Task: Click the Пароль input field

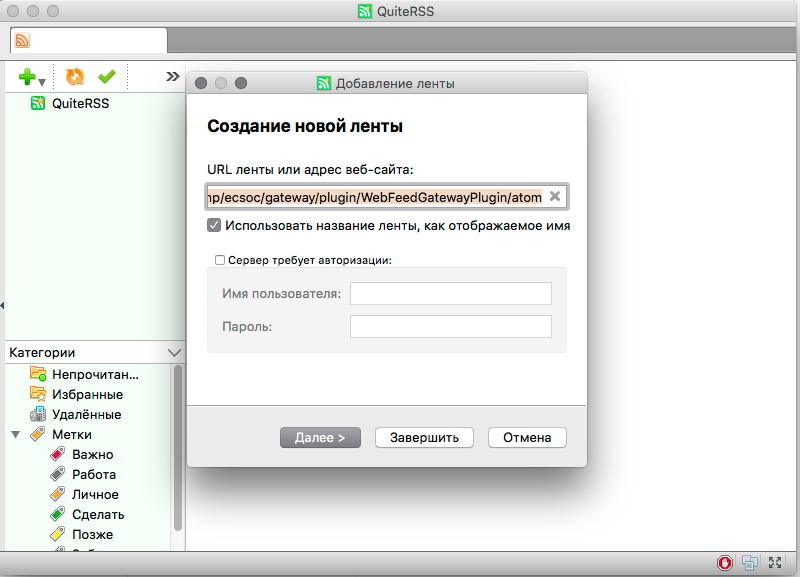Action: pyautogui.click(x=451, y=327)
